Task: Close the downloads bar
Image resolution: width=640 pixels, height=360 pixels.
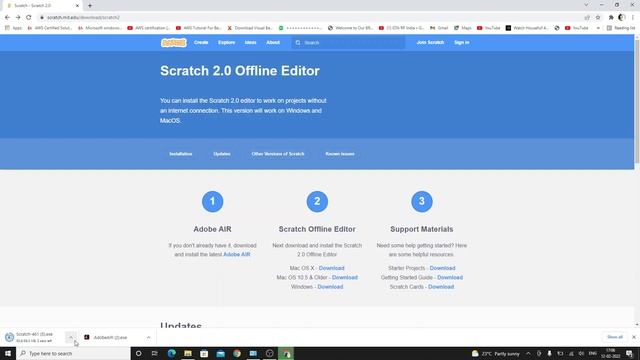Action: (x=633, y=337)
